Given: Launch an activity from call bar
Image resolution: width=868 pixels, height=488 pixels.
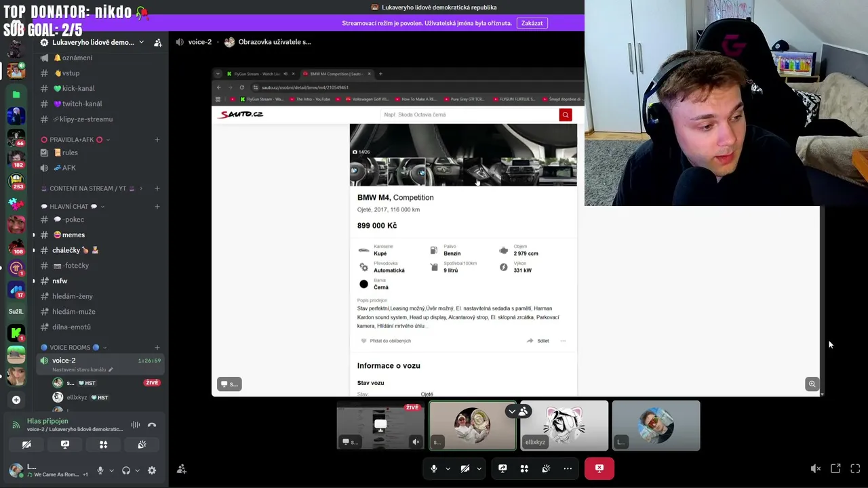Looking at the screenshot, I should pyautogui.click(x=524, y=468).
